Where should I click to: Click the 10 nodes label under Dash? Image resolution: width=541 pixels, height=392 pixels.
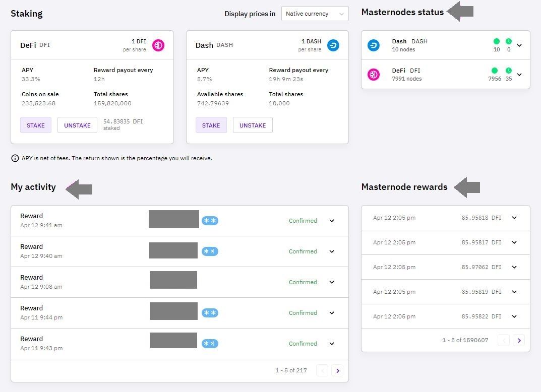tap(403, 49)
